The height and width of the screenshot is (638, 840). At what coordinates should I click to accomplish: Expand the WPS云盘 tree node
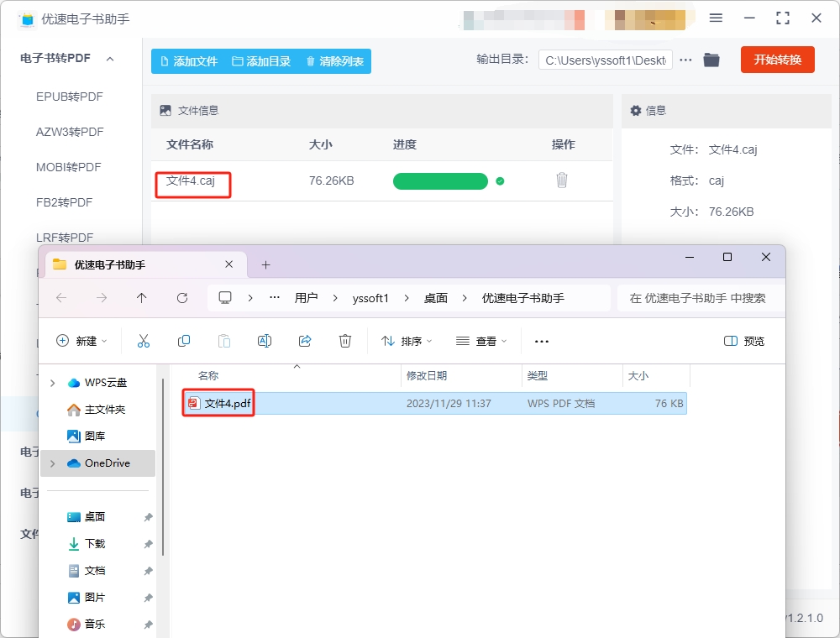click(52, 383)
